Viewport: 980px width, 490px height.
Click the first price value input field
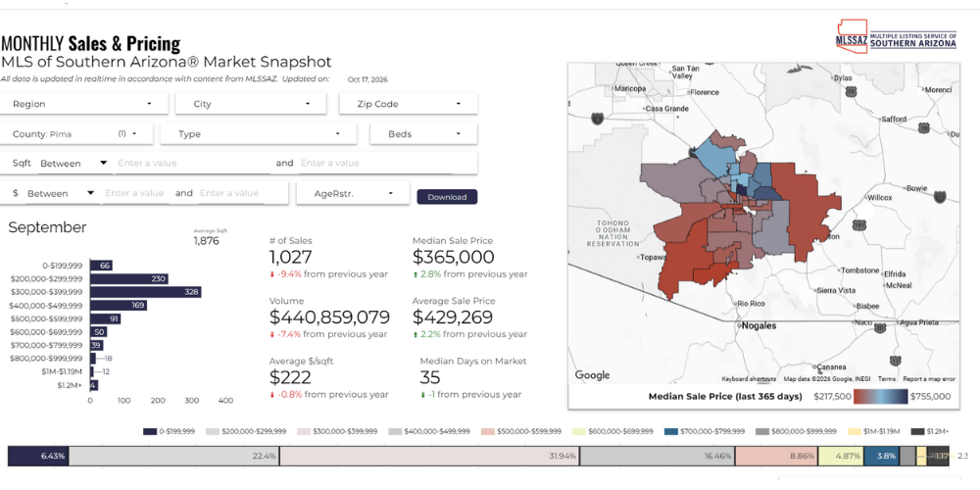coord(135,193)
